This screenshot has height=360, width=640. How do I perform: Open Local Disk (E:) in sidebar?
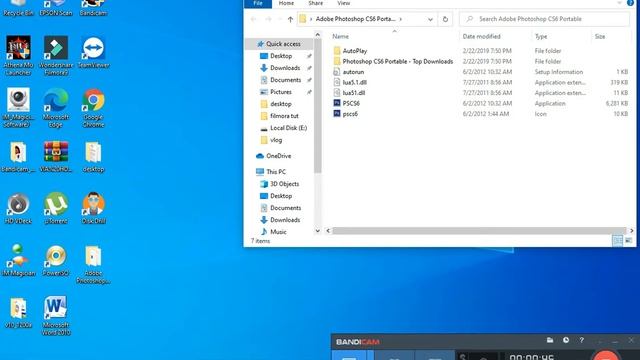click(288, 128)
